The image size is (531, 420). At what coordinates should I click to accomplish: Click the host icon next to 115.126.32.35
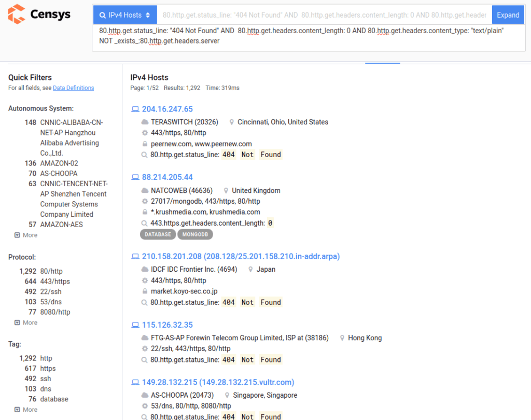click(135, 325)
